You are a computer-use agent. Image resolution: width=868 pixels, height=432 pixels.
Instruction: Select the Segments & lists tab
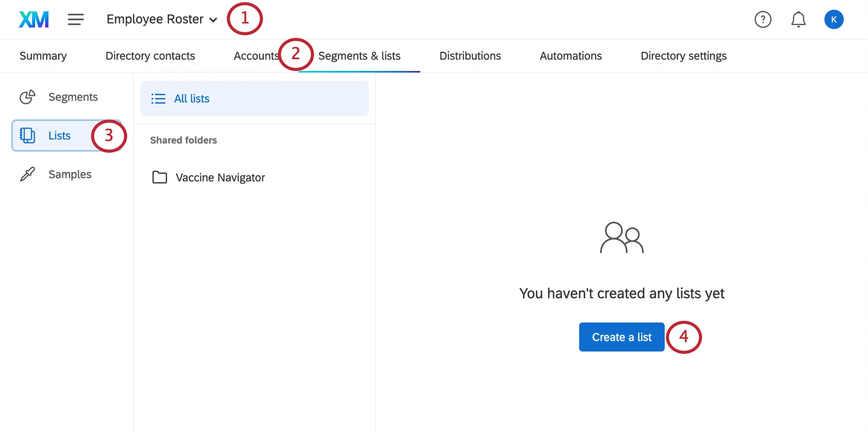359,56
